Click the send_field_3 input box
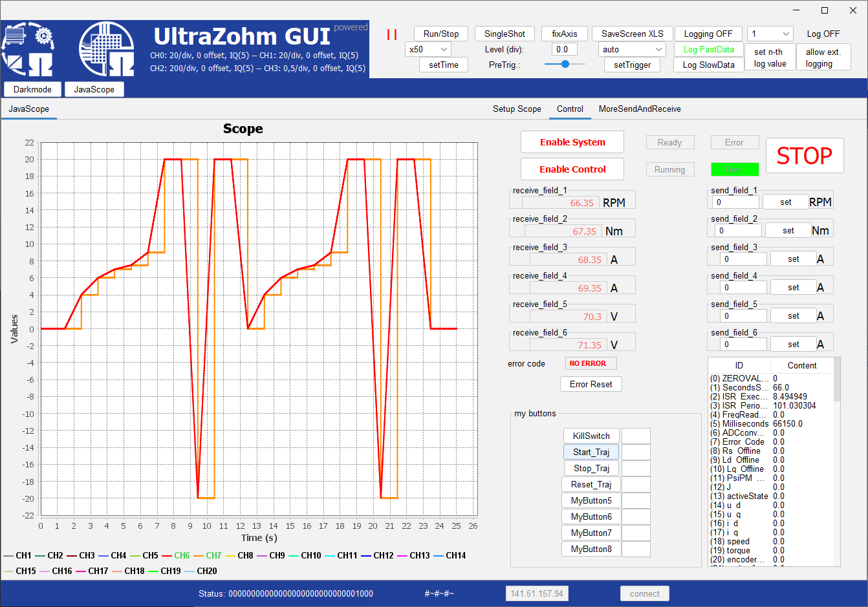The height and width of the screenshot is (607, 868). pyautogui.click(x=744, y=259)
